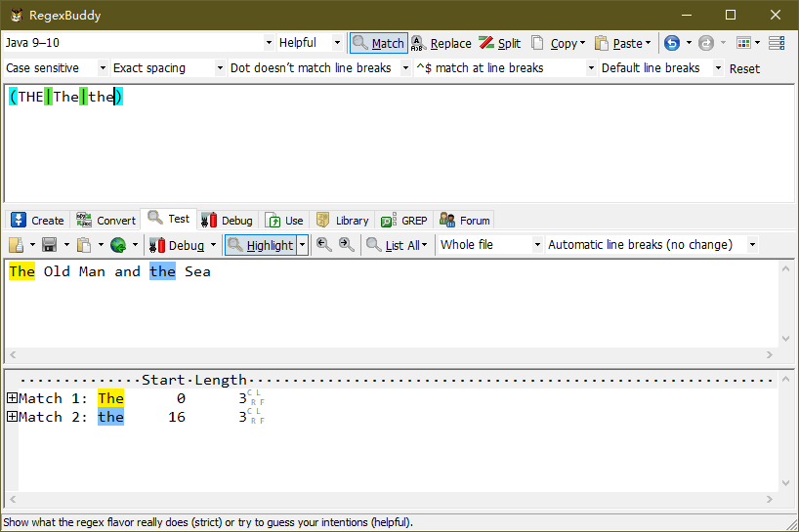Screen dimensions: 799x532
Task: Toggle Case sensitive option
Action: [x=56, y=68]
